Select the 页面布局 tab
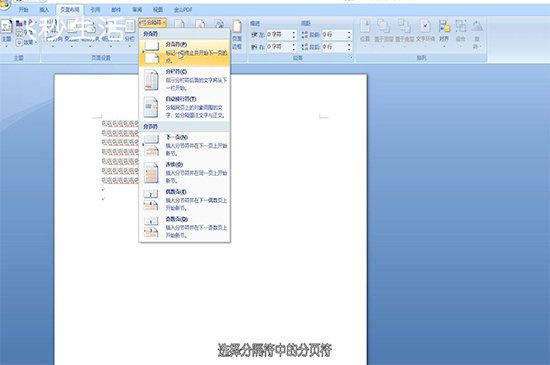This screenshot has height=365, width=550. [69, 10]
